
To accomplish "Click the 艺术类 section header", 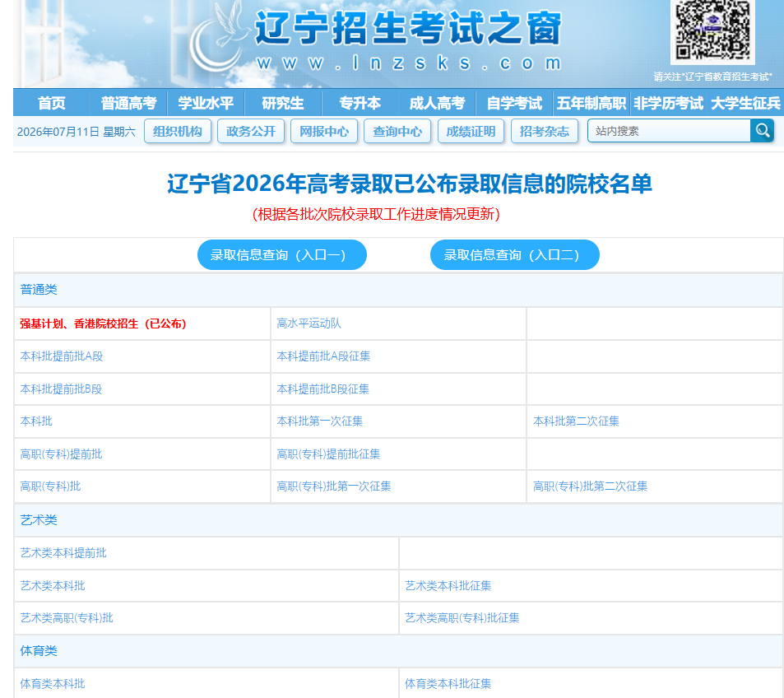I will pyautogui.click(x=39, y=520).
